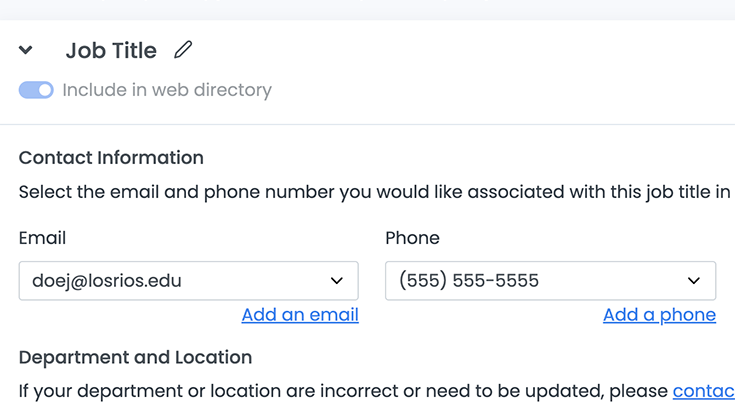Open the Phone dropdown
Screen dimensions: 735x414
click(550, 281)
